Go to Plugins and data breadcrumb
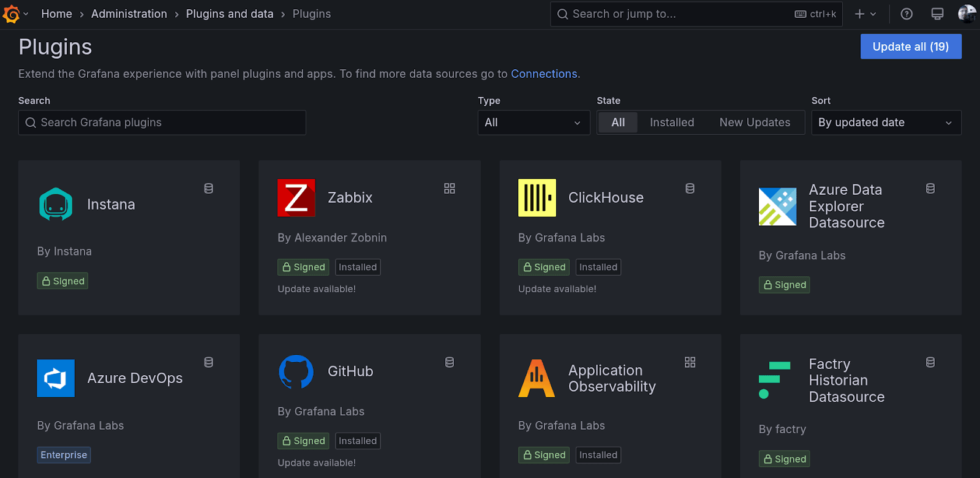Screen dimensions: 980x478 point(230,13)
